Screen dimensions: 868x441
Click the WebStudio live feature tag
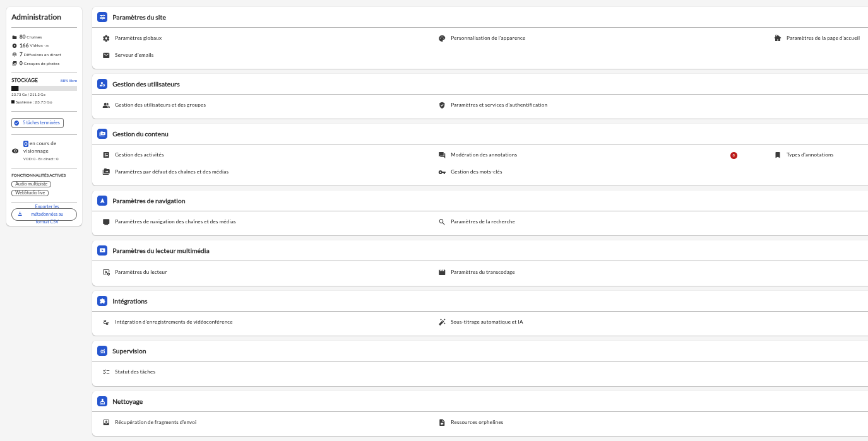tap(30, 193)
